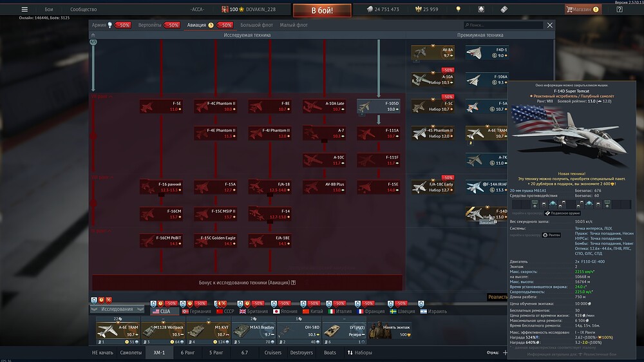
Task: Select the Британия nation
Action: point(254,312)
